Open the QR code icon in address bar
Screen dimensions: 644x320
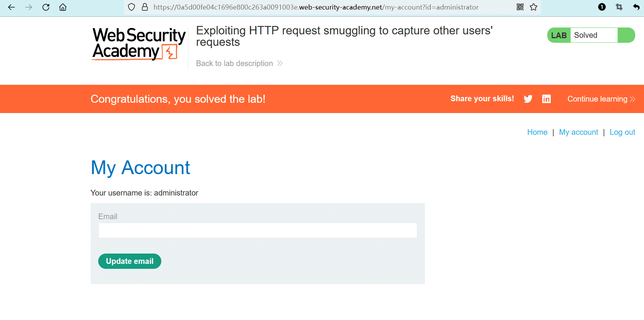(520, 7)
